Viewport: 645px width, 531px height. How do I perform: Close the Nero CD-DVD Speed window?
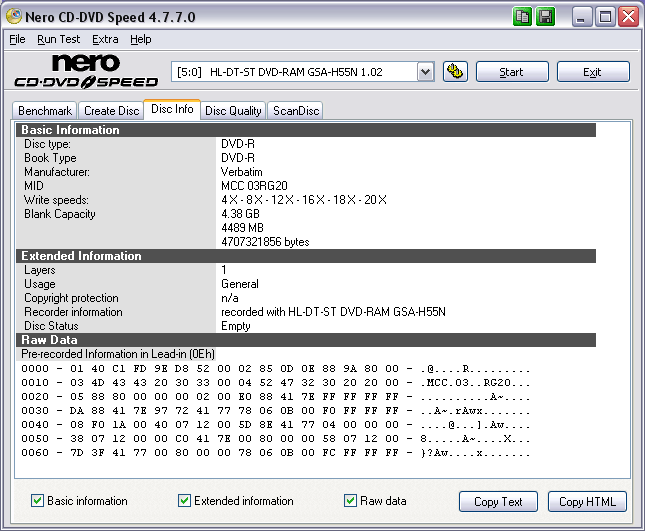click(x=629, y=17)
